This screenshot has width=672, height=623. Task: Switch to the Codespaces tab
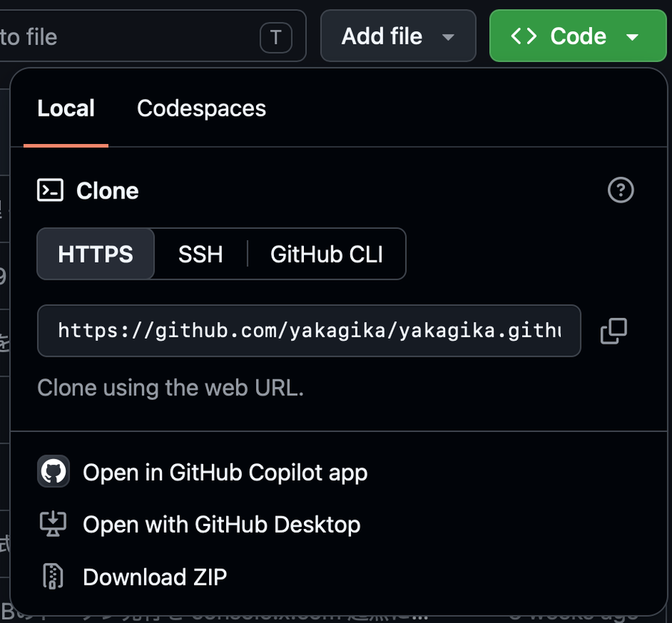202,108
